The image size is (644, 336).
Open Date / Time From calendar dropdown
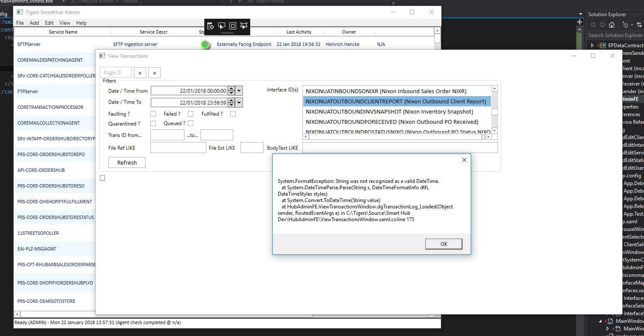[239, 91]
